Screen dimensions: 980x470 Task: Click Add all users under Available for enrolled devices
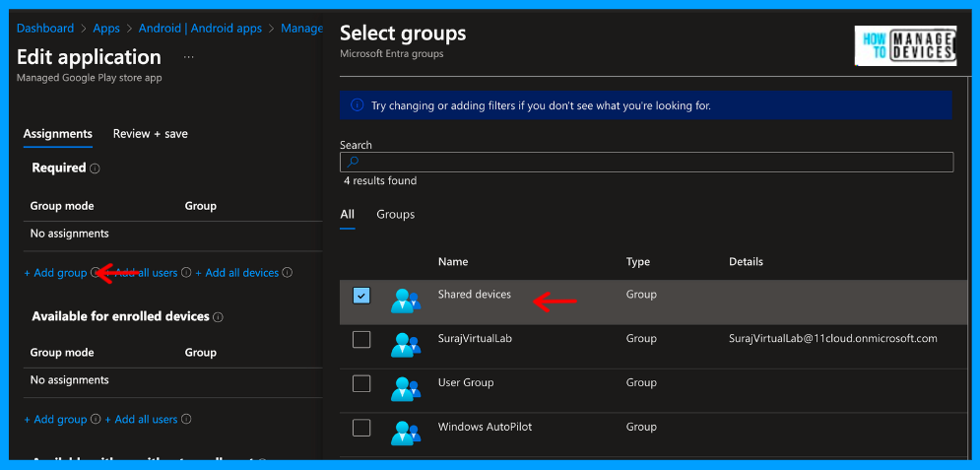coord(141,420)
